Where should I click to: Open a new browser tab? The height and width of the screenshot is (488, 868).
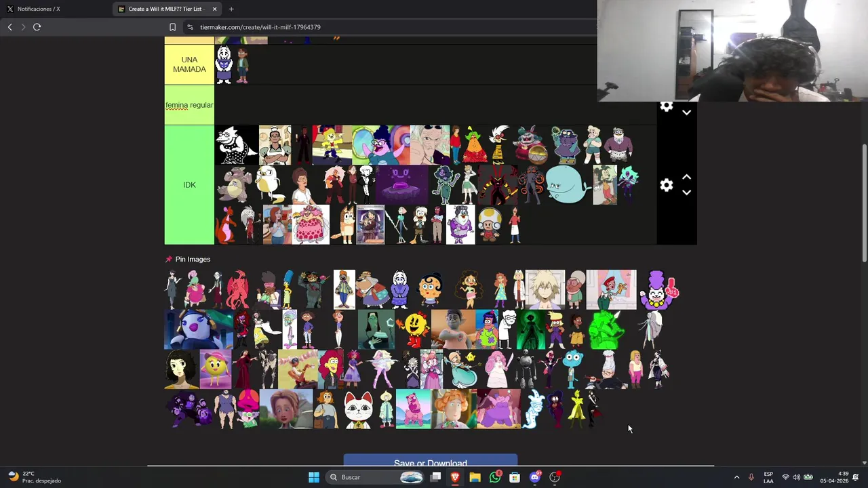click(x=231, y=9)
